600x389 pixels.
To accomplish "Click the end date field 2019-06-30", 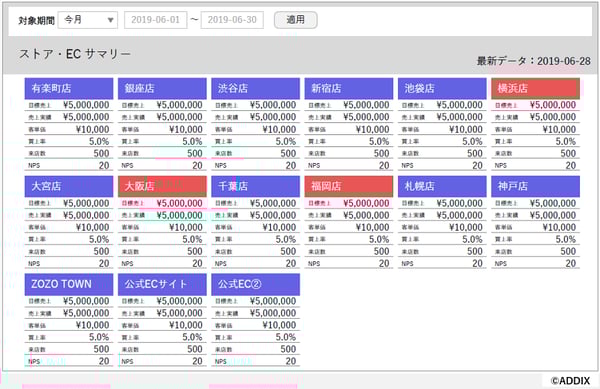I will [x=232, y=20].
